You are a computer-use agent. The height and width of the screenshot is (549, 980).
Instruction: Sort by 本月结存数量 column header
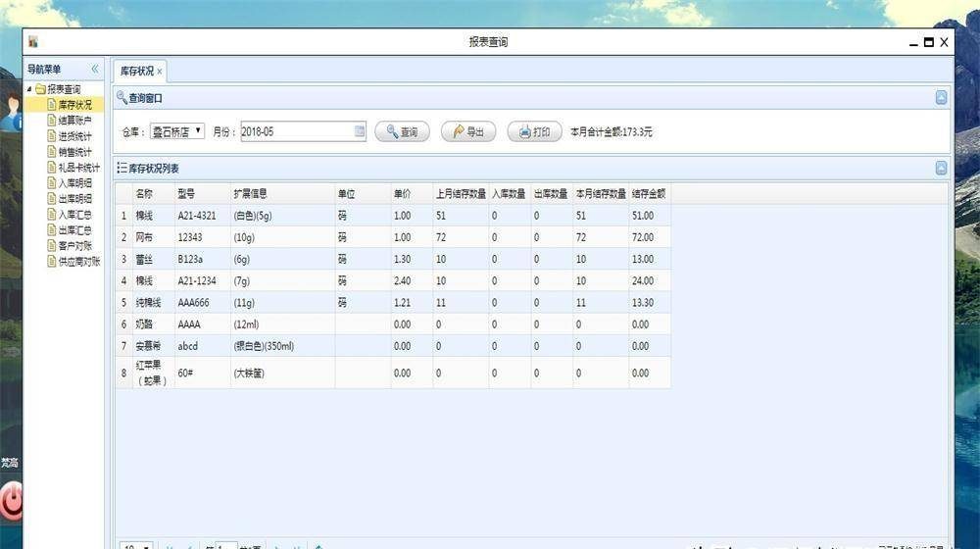pyautogui.click(x=601, y=194)
